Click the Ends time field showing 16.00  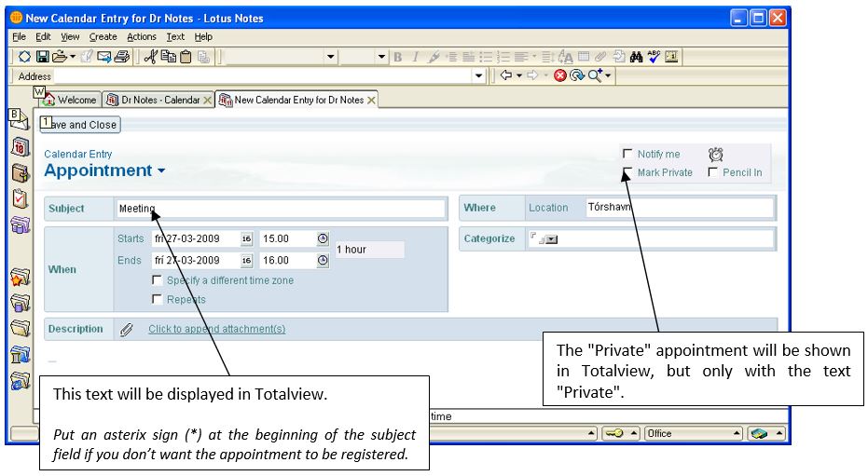286,261
